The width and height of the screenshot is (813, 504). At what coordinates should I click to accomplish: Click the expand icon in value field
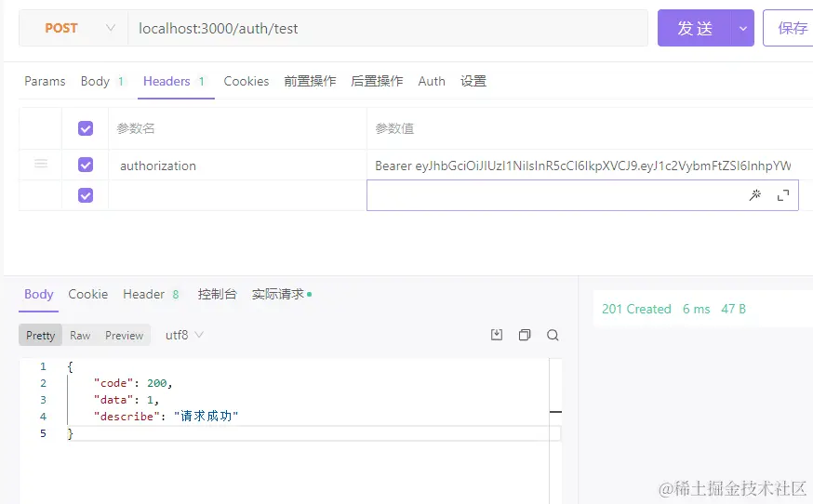coord(783,195)
